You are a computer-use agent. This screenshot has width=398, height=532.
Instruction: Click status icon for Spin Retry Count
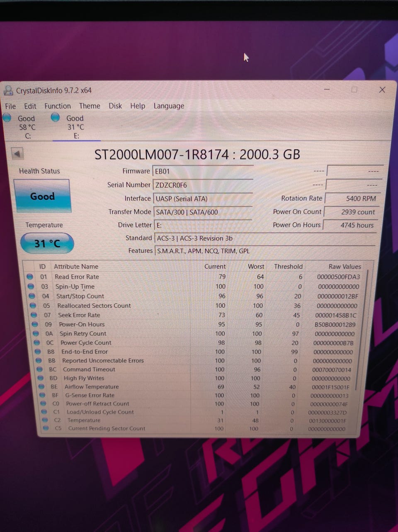tap(36, 333)
